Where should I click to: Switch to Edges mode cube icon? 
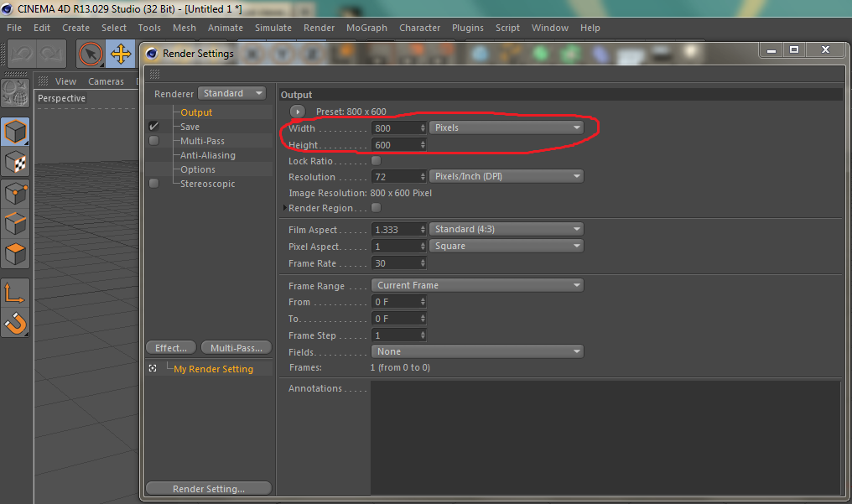pyautogui.click(x=15, y=223)
